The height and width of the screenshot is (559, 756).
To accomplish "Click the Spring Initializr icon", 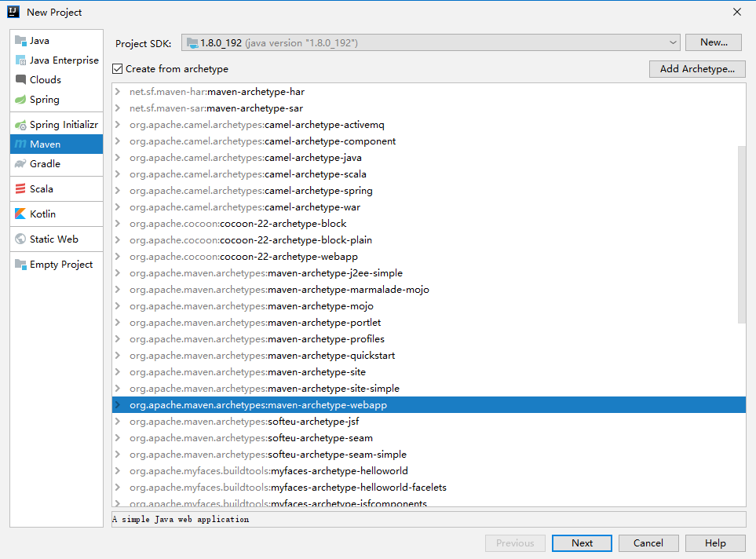I will (20, 125).
